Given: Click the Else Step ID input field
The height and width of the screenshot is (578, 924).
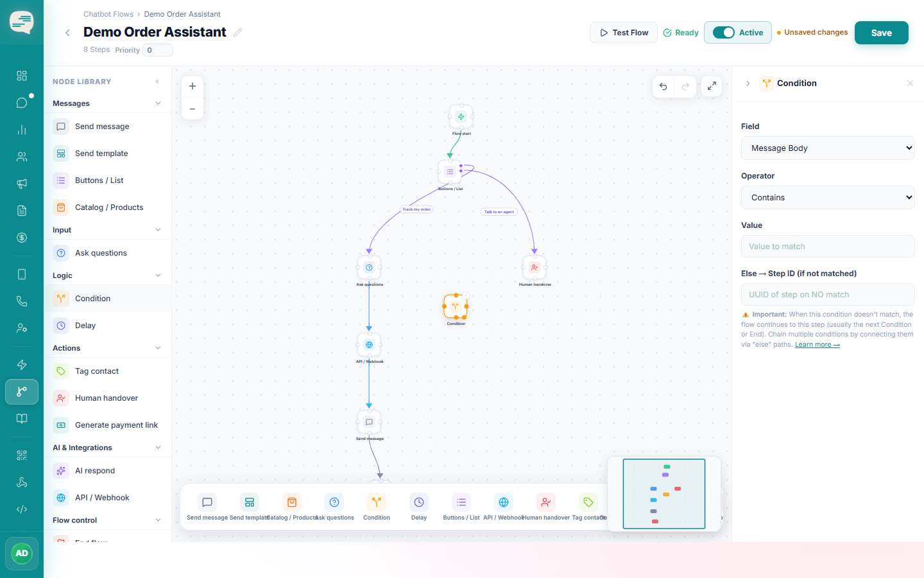Looking at the screenshot, I should pos(828,295).
